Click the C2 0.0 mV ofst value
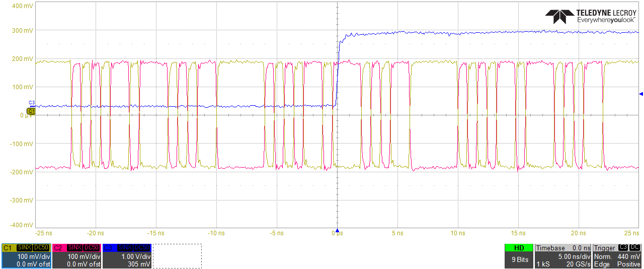The height and width of the screenshot is (269, 644). (x=84, y=264)
